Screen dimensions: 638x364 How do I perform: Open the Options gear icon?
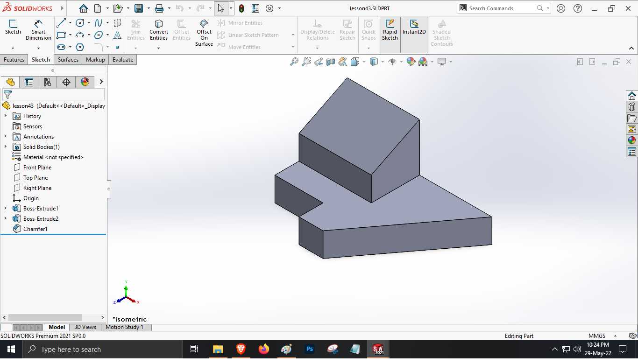point(269,8)
